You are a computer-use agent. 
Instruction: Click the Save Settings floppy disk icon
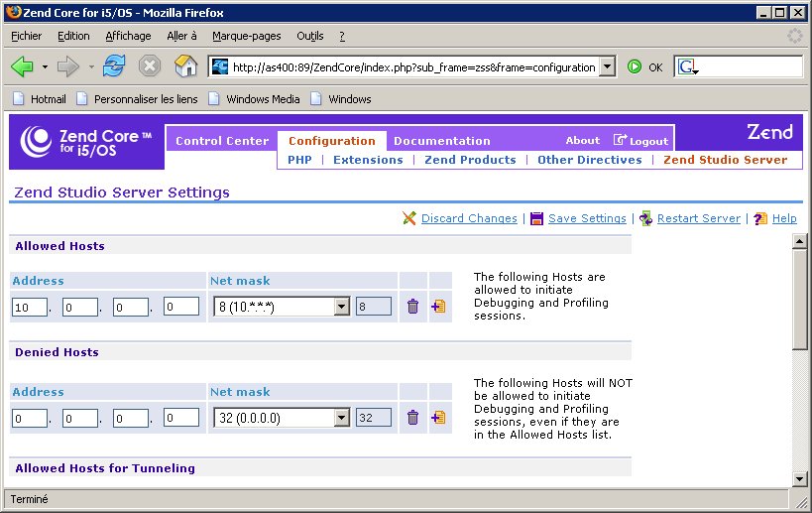[x=537, y=218]
